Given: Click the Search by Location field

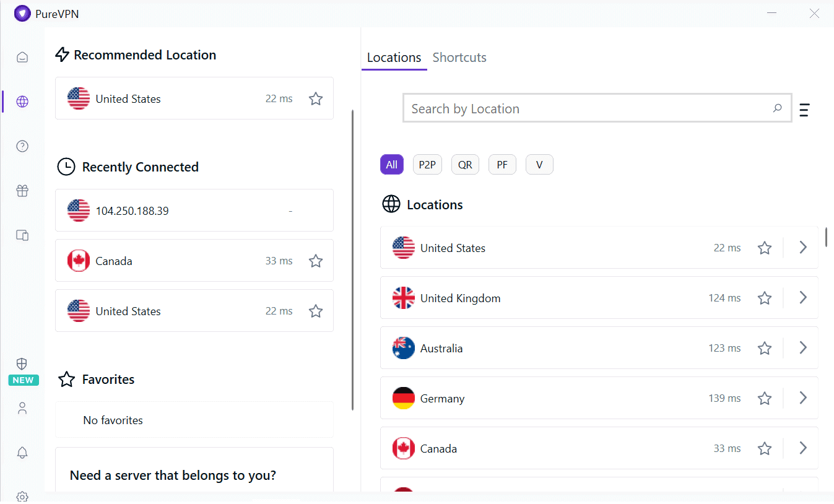Looking at the screenshot, I should [597, 108].
